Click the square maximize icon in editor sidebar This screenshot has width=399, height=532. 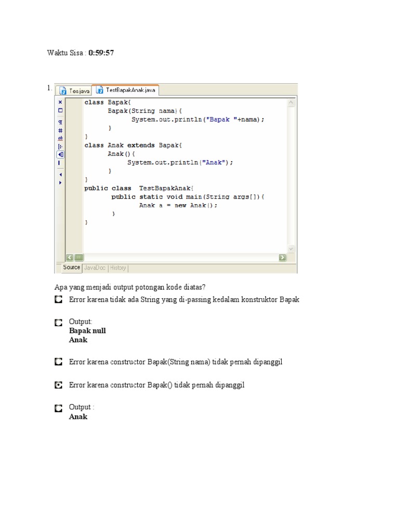coord(60,110)
